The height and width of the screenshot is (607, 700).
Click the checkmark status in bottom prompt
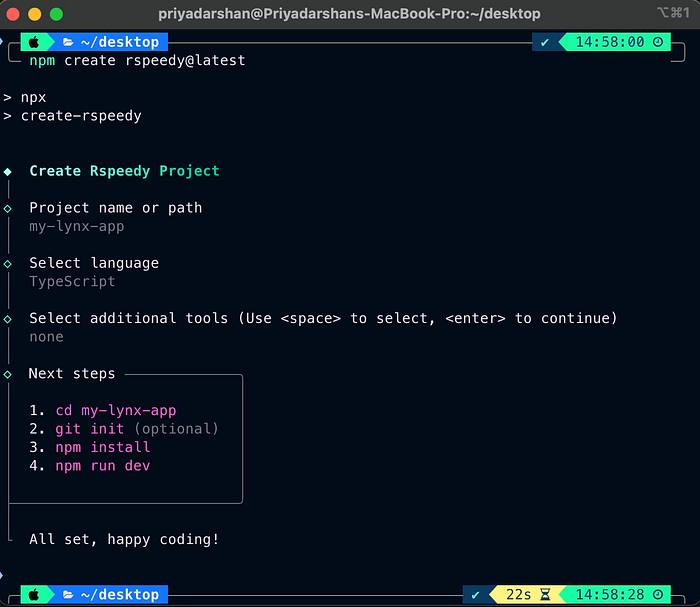coord(475,595)
